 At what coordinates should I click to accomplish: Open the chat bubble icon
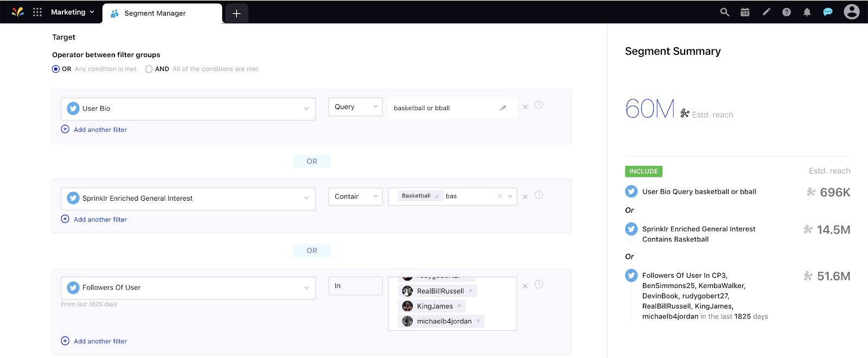828,12
